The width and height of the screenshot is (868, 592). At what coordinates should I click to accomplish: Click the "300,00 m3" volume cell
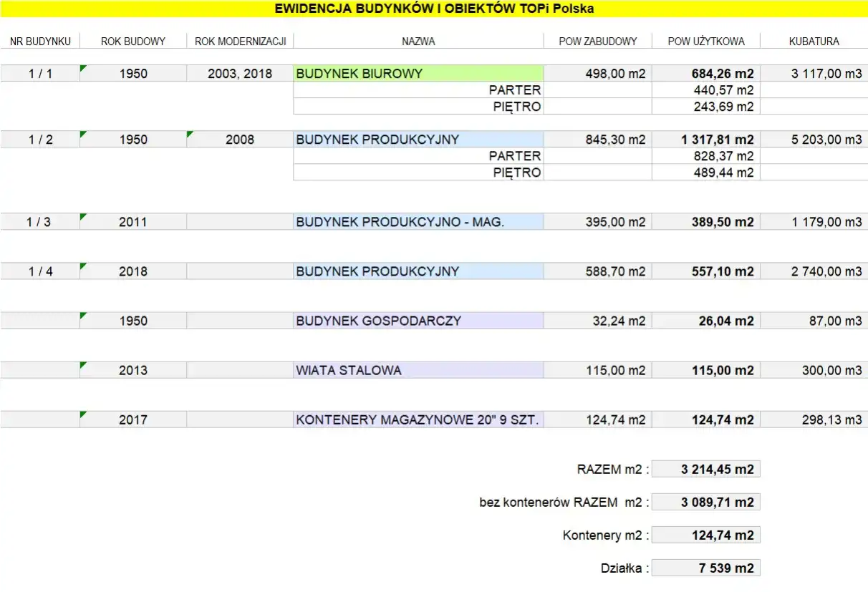814,369
